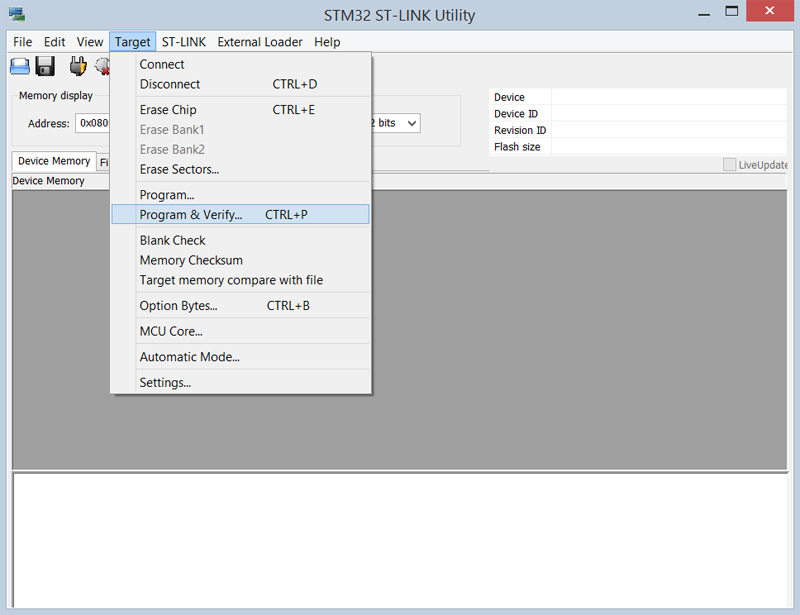Maximize the ST-LINK Utility window
The height and width of the screenshot is (615, 800).
coord(732,11)
